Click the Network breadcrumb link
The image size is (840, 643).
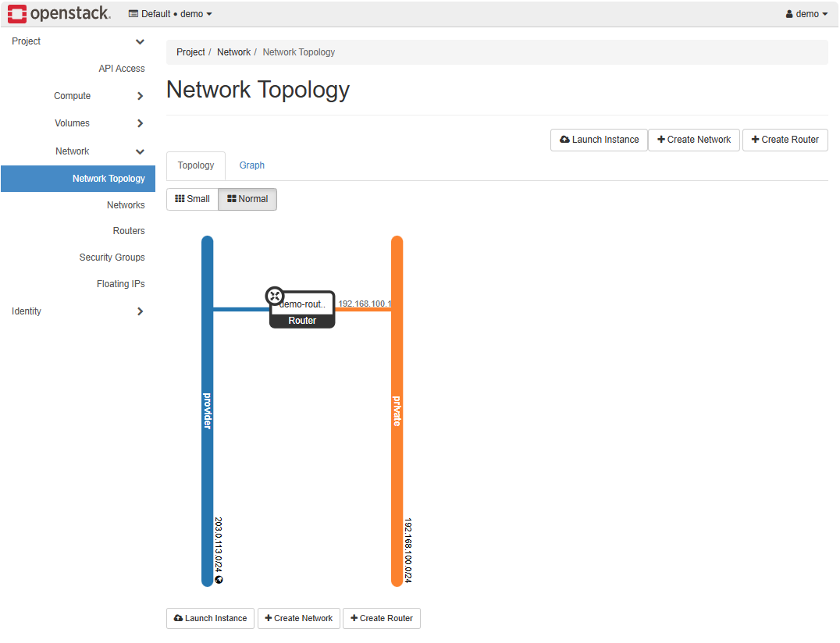pyautogui.click(x=233, y=52)
